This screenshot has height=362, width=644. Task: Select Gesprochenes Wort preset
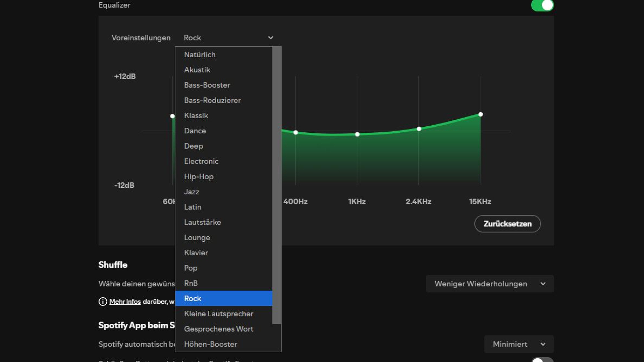[218, 329]
